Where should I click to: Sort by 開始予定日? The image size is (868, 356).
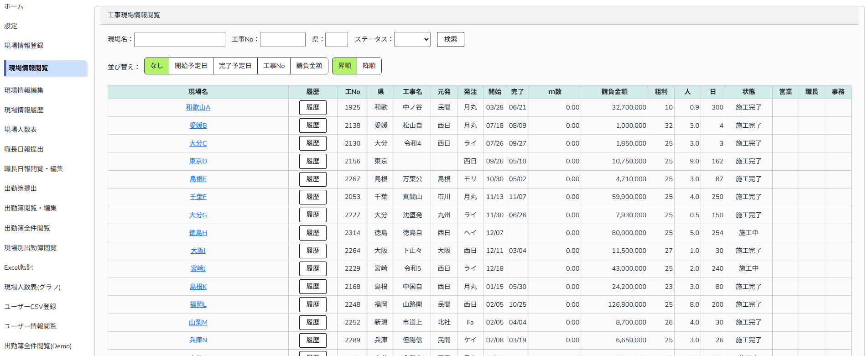click(x=191, y=66)
